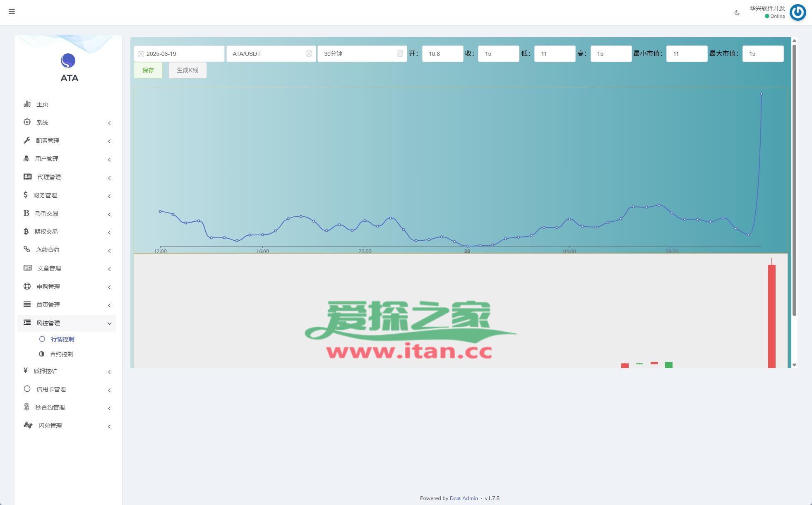Click the 2025-06-19 date field
This screenshot has width=812, height=505.
point(179,54)
